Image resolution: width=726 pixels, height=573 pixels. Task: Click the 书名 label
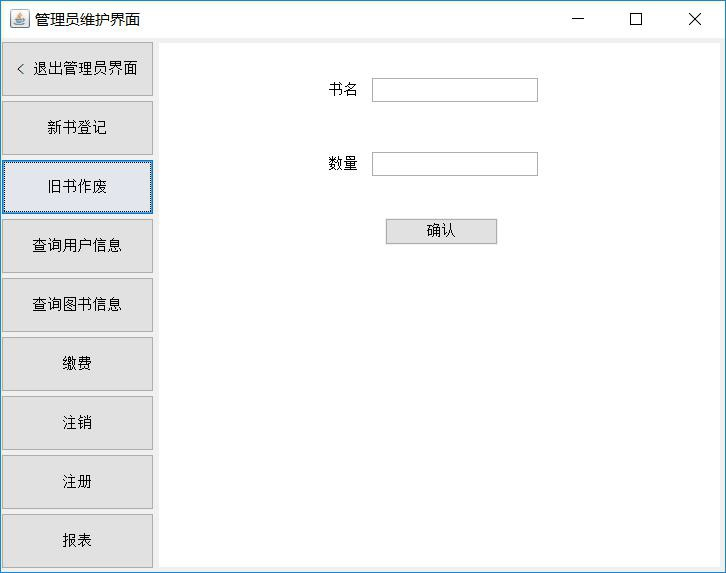343,89
